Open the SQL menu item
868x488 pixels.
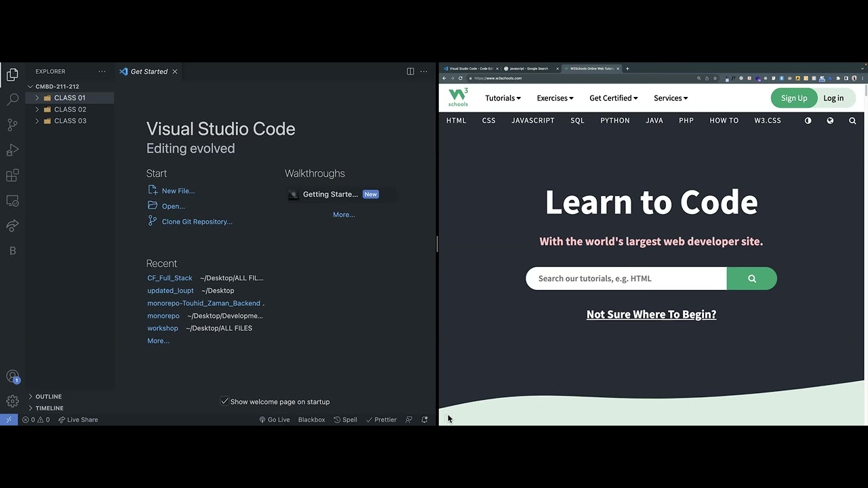tap(578, 121)
